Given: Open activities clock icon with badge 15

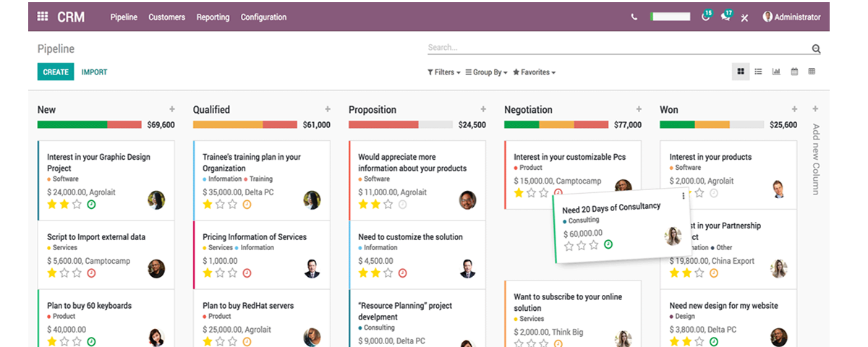Looking at the screenshot, I should pyautogui.click(x=706, y=17).
